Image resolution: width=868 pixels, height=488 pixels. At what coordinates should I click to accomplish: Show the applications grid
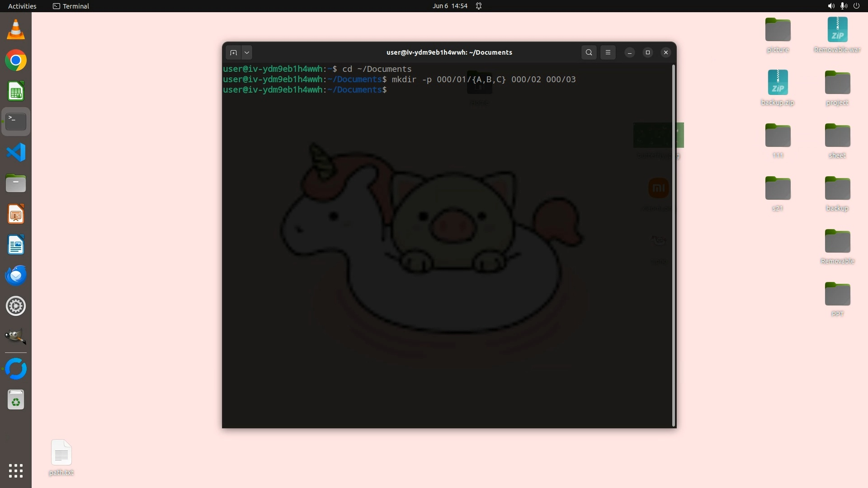pyautogui.click(x=16, y=471)
